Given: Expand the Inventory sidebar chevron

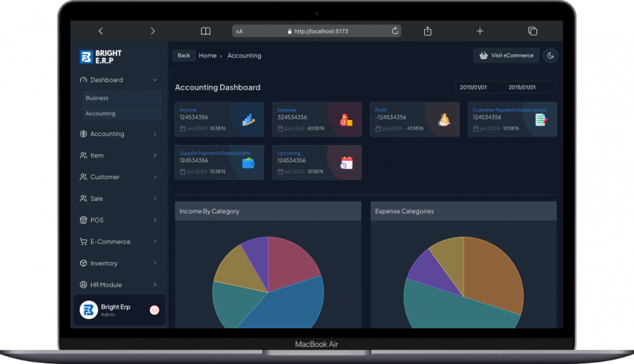Looking at the screenshot, I should pyautogui.click(x=155, y=263).
